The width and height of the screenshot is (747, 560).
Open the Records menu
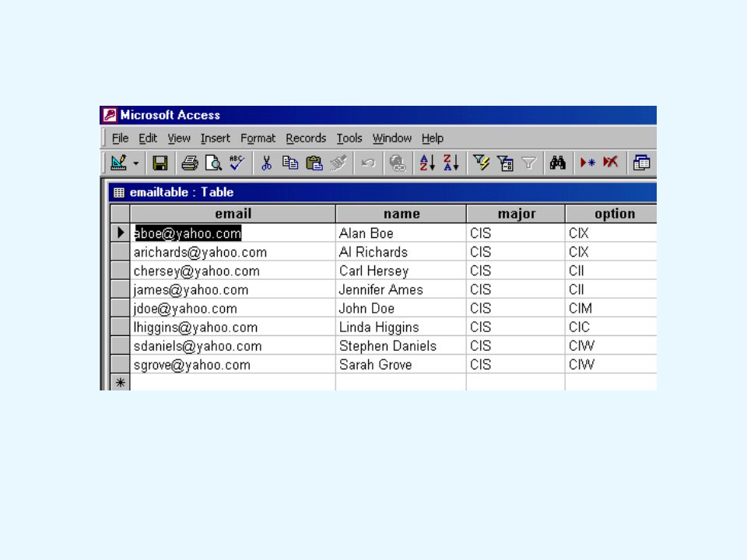[306, 138]
